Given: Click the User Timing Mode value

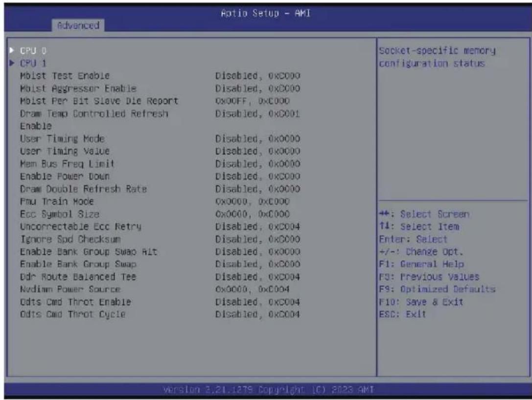Looking at the screenshot, I should tap(257, 139).
